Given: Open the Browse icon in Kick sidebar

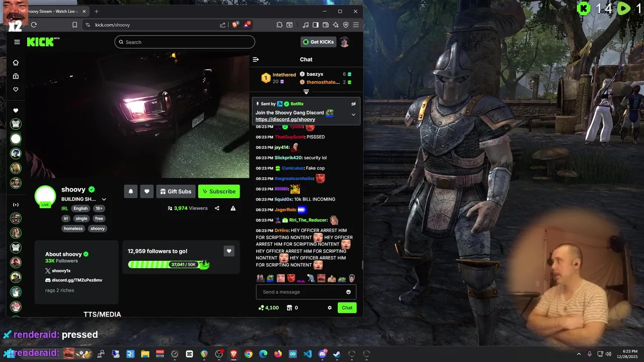Looking at the screenshot, I should tap(16, 76).
